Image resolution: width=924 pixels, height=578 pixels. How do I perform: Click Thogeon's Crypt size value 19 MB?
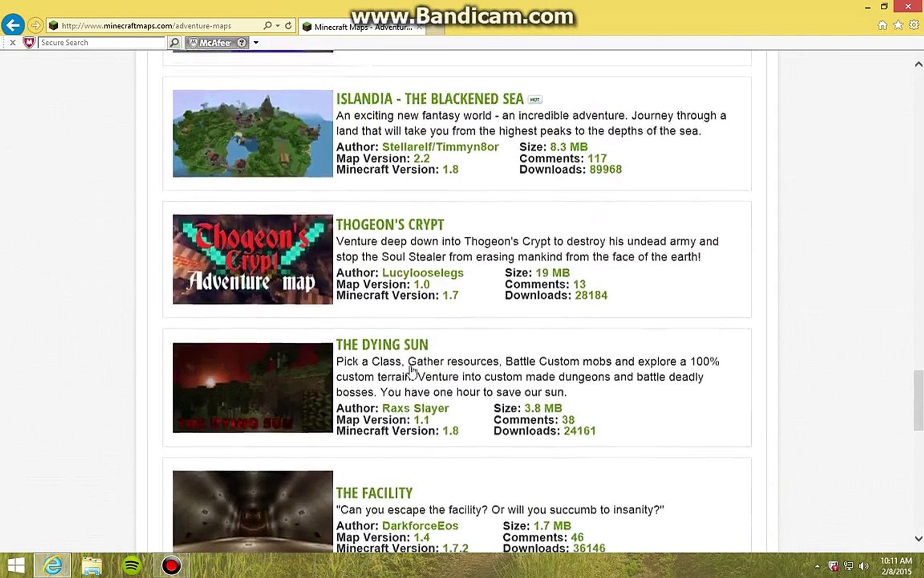tap(552, 272)
